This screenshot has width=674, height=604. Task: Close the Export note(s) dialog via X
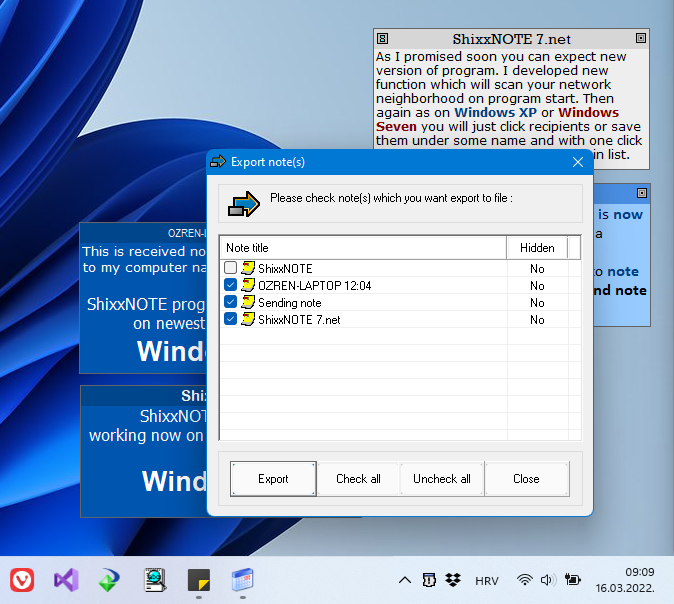pos(578,162)
